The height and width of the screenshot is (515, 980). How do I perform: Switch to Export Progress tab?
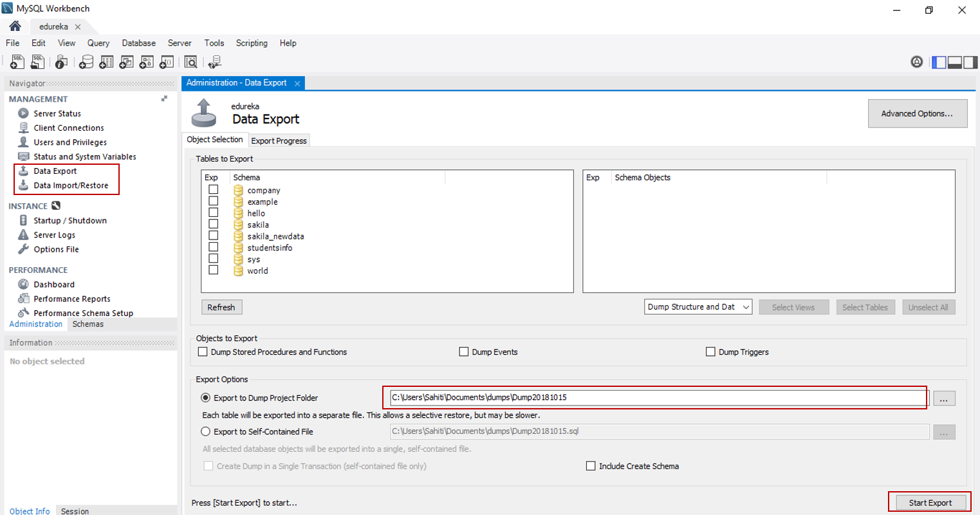click(279, 140)
